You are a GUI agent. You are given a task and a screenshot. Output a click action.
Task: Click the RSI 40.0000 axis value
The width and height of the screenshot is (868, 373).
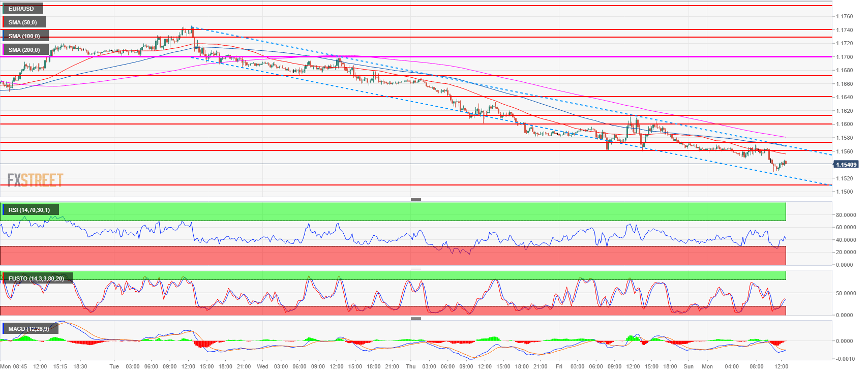pos(846,240)
